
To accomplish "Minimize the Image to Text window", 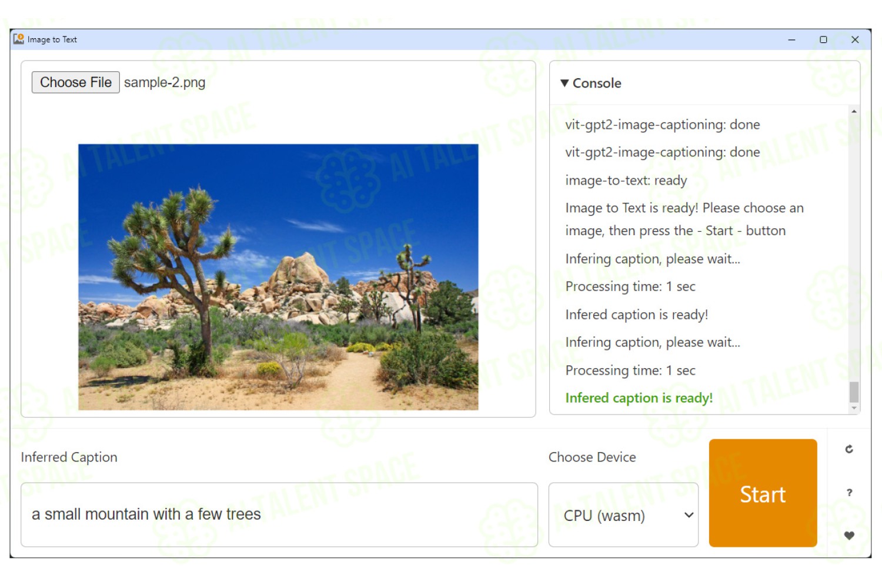I will [791, 39].
